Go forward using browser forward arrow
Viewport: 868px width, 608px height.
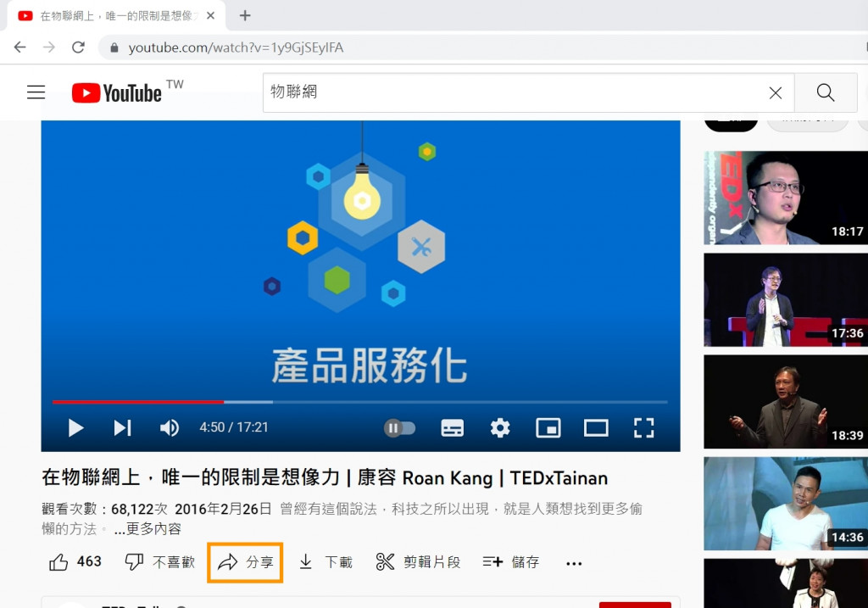pos(48,47)
